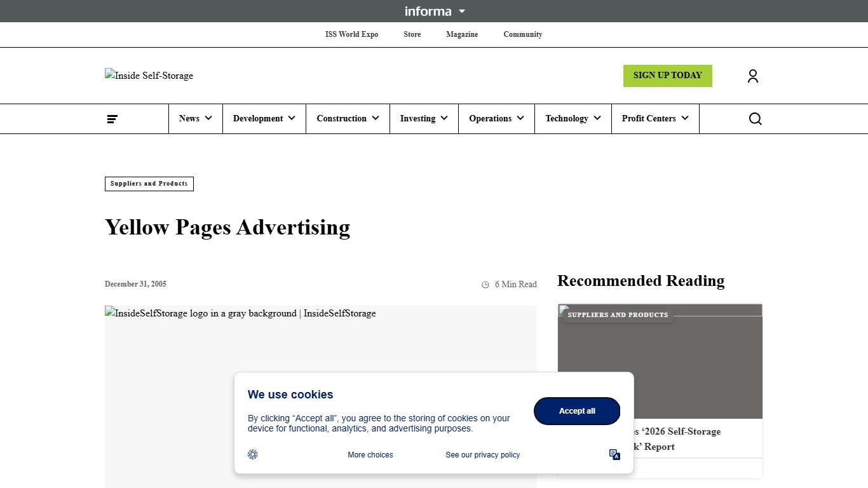Click the More choices link
Image resolution: width=868 pixels, height=488 pixels.
(370, 454)
